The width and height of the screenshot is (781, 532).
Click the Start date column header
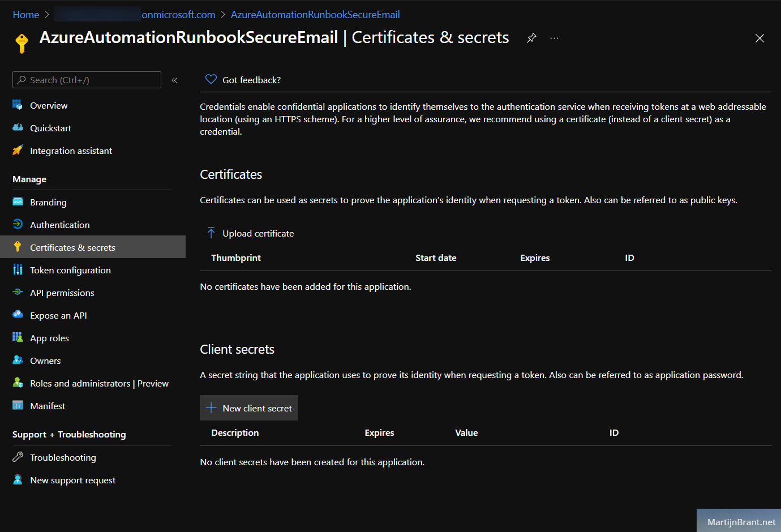click(436, 258)
